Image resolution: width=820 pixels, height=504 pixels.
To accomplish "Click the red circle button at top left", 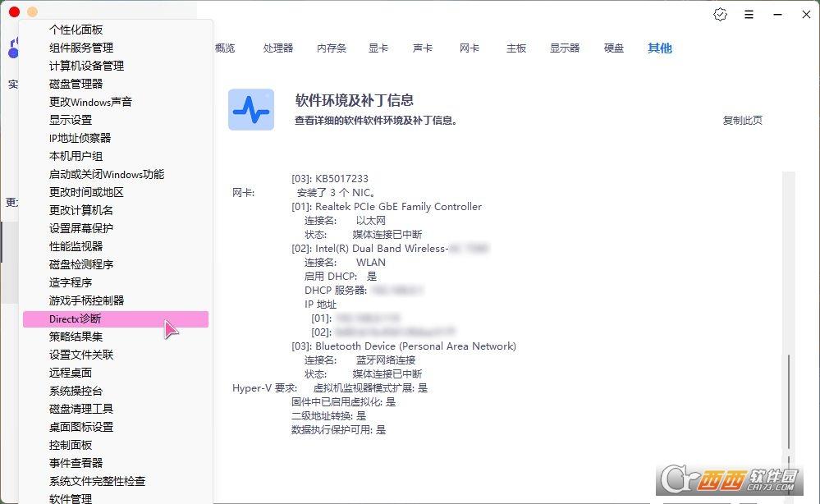I will [14, 11].
